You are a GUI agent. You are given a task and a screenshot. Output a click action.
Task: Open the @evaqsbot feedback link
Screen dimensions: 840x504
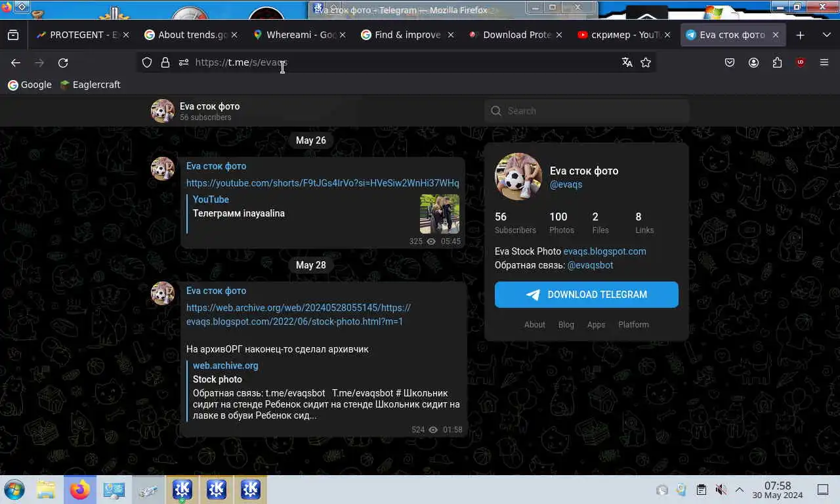[x=590, y=265]
